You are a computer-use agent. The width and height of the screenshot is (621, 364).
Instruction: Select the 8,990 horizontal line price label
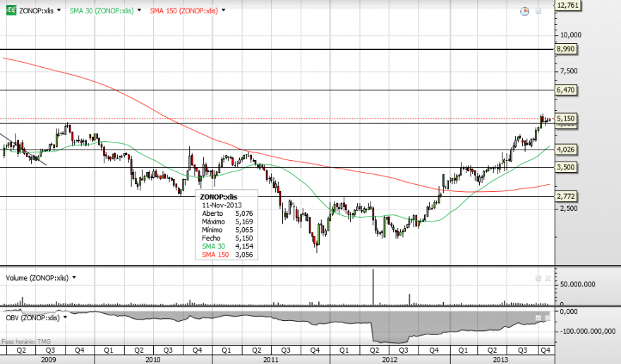coord(565,49)
